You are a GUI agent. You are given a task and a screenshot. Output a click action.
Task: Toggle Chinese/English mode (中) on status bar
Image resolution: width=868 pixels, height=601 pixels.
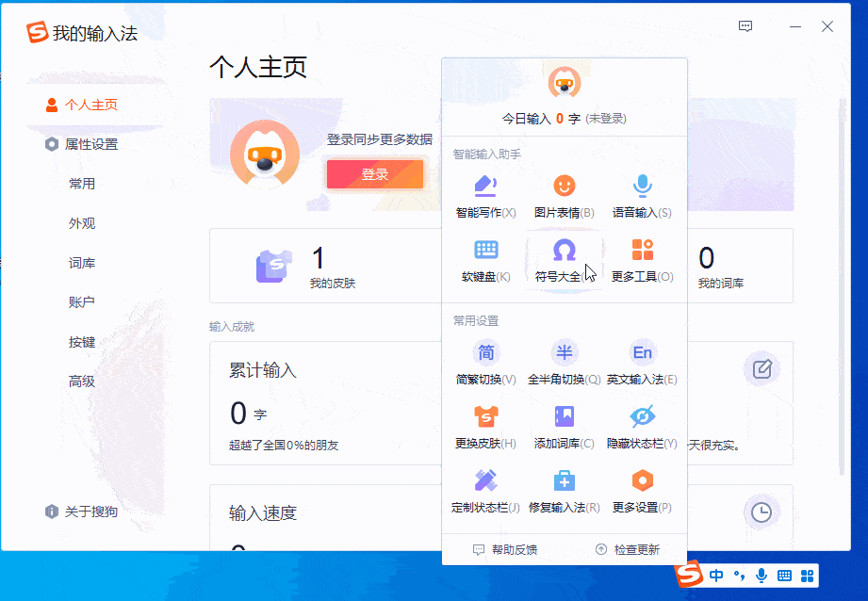(716, 576)
